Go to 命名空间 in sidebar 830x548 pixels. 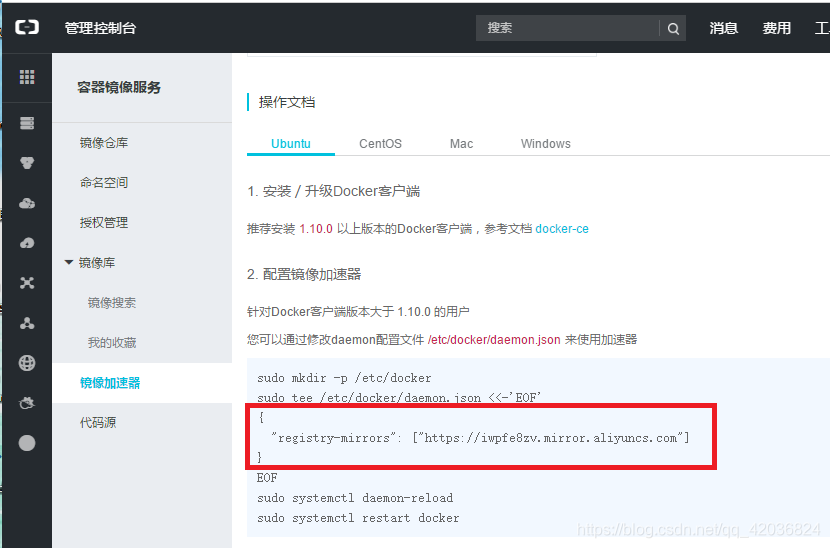104,183
